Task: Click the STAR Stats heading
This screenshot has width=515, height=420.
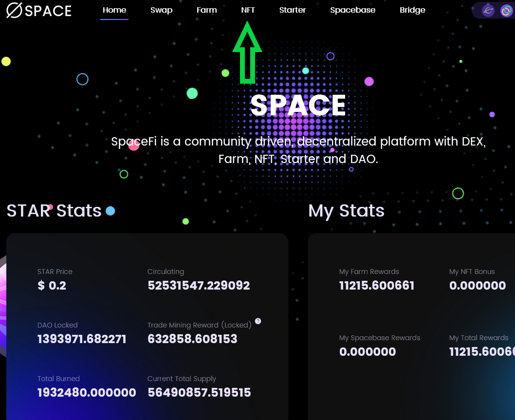Action: click(x=54, y=211)
